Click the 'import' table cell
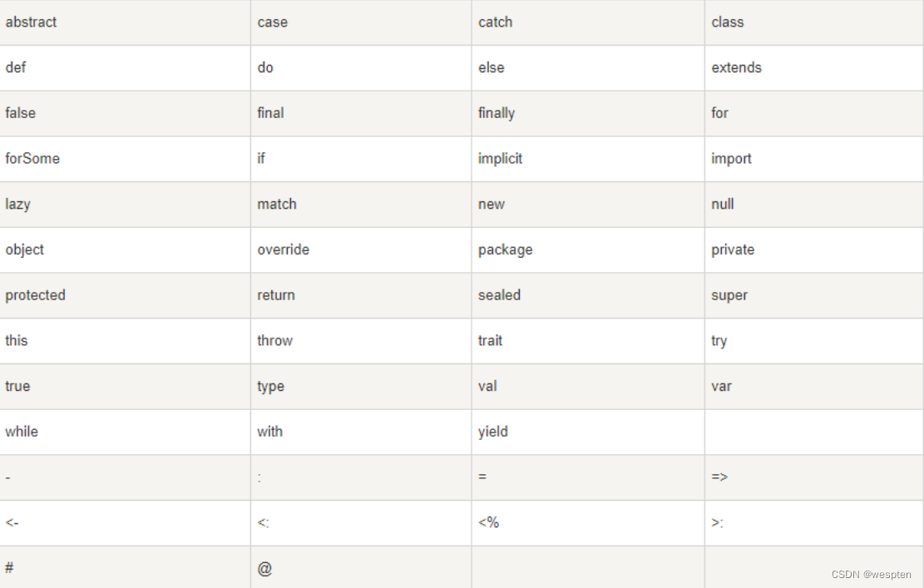The width and height of the screenshot is (924, 588). [731, 159]
